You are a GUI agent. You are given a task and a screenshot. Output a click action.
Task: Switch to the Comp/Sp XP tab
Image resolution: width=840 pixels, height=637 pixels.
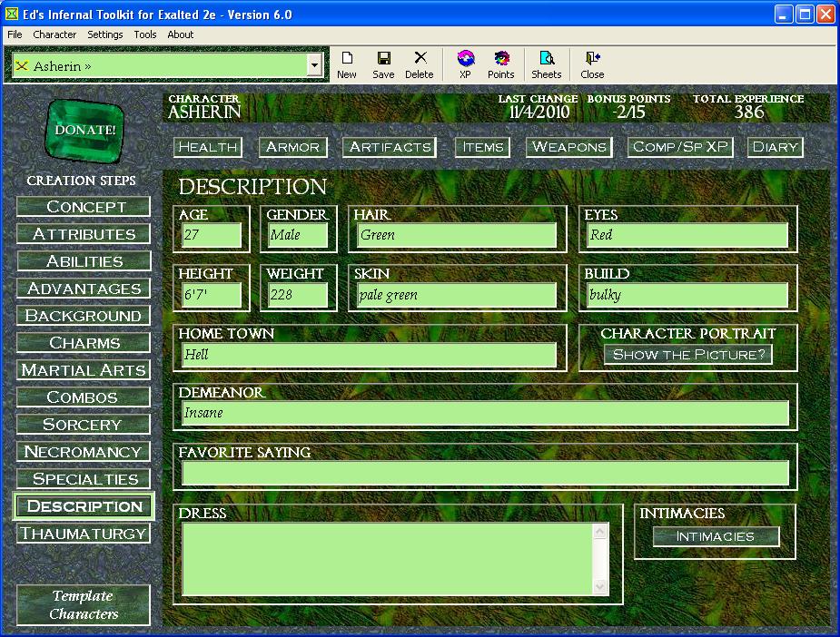(680, 147)
